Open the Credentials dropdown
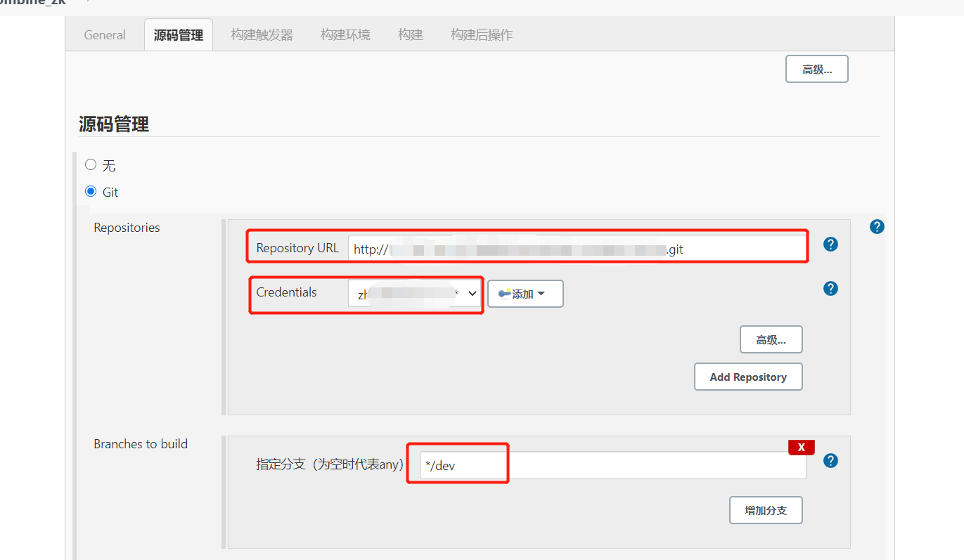Image resolution: width=964 pixels, height=560 pixels. [x=415, y=294]
